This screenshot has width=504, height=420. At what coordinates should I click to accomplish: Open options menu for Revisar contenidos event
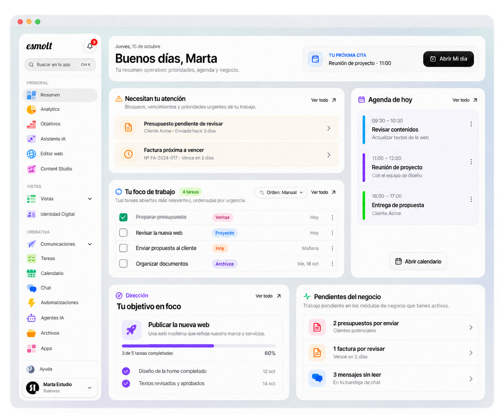(471, 124)
